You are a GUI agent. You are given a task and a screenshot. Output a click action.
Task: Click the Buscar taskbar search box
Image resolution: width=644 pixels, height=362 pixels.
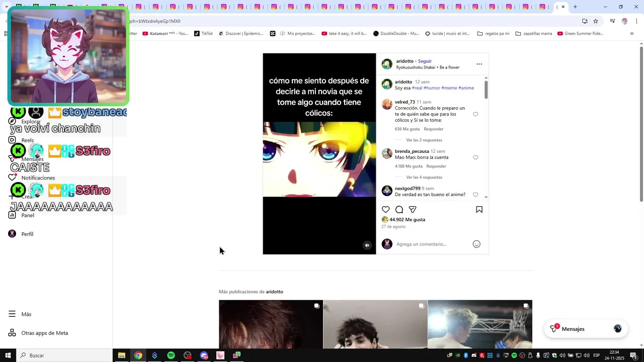coord(64,355)
